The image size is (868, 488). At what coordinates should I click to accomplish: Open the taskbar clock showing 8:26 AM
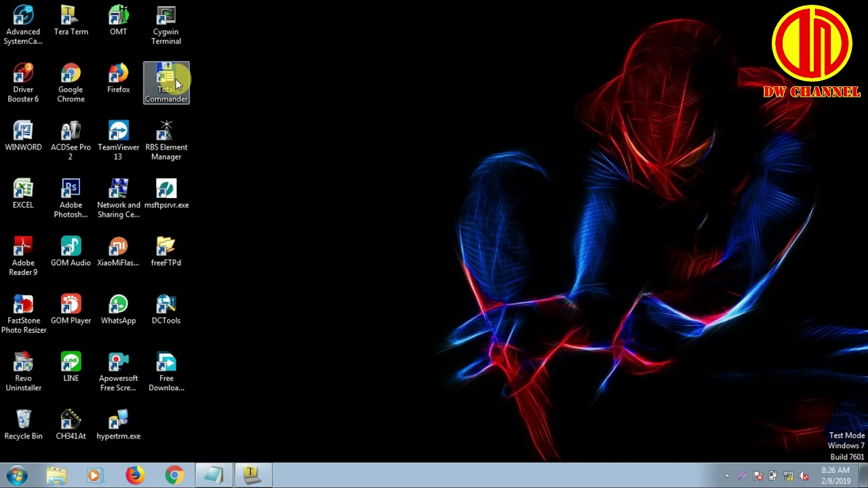point(835,475)
